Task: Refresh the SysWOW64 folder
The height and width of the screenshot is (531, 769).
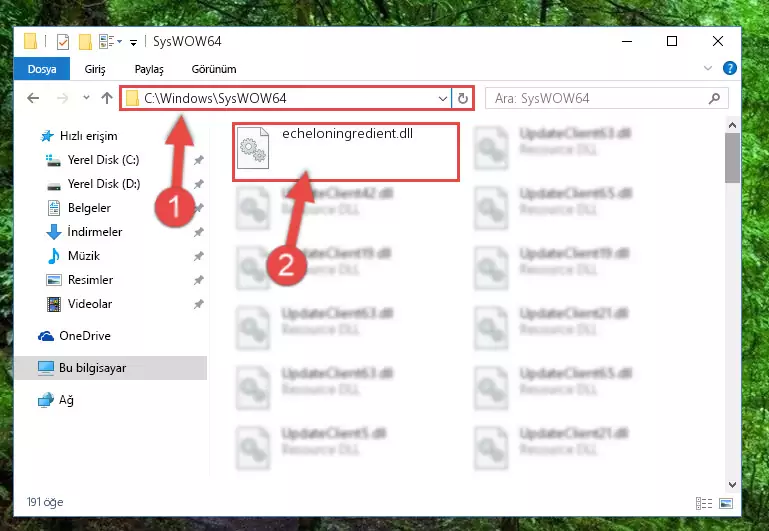Action: point(462,99)
